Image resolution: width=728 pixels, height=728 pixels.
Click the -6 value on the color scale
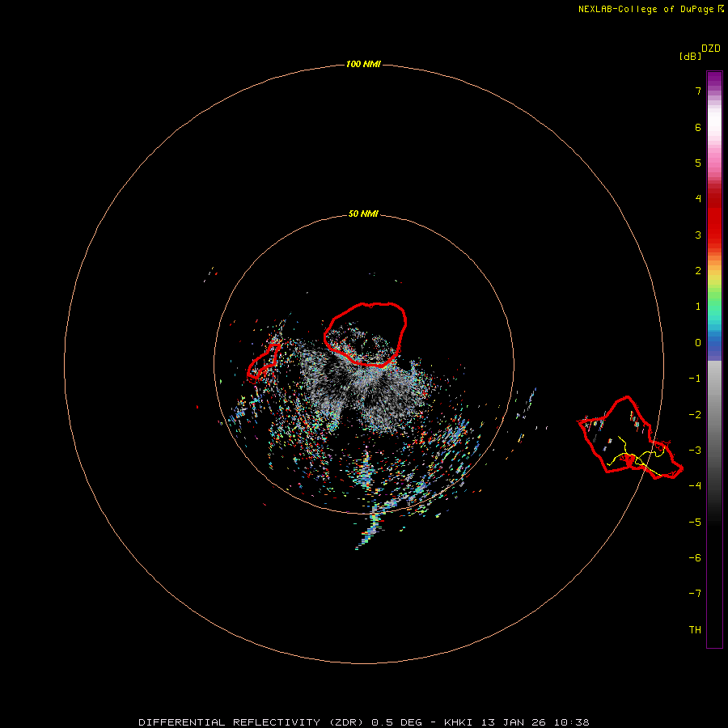(695, 558)
